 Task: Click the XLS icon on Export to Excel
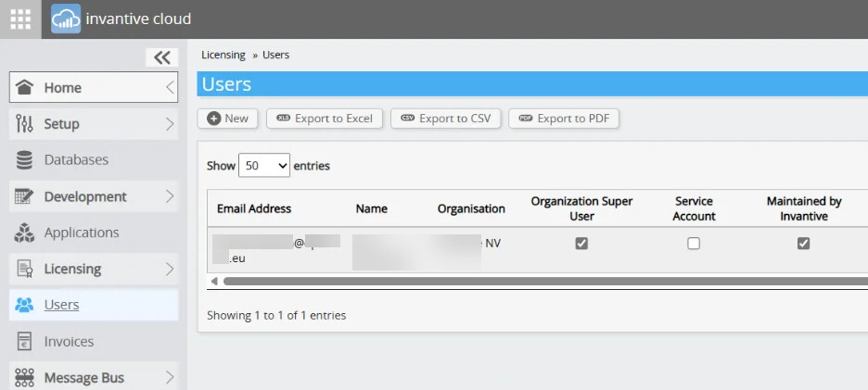click(x=284, y=118)
